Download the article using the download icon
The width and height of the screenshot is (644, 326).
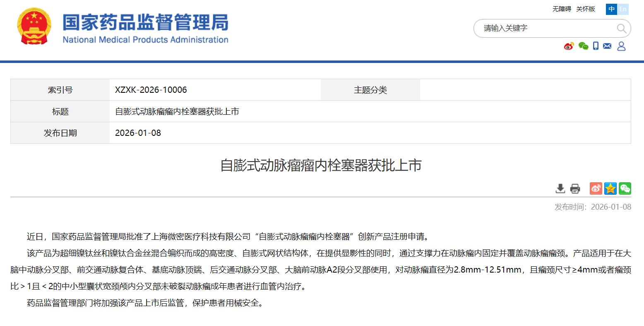pos(560,188)
